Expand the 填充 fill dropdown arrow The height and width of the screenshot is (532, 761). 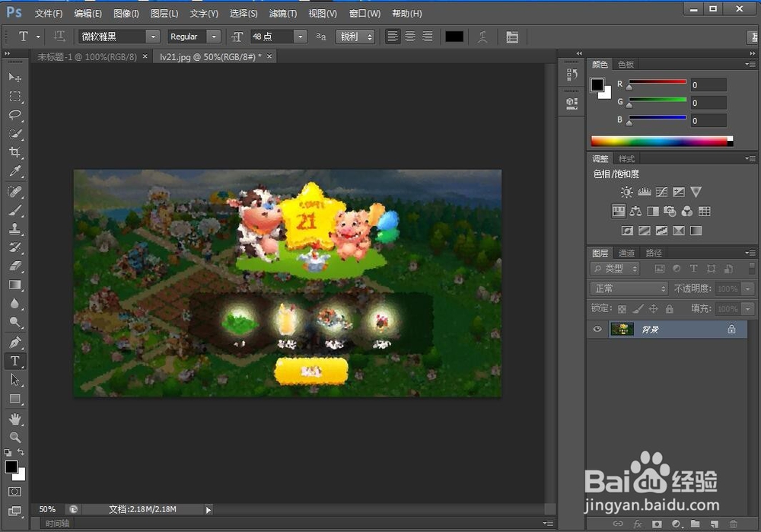tap(748, 309)
